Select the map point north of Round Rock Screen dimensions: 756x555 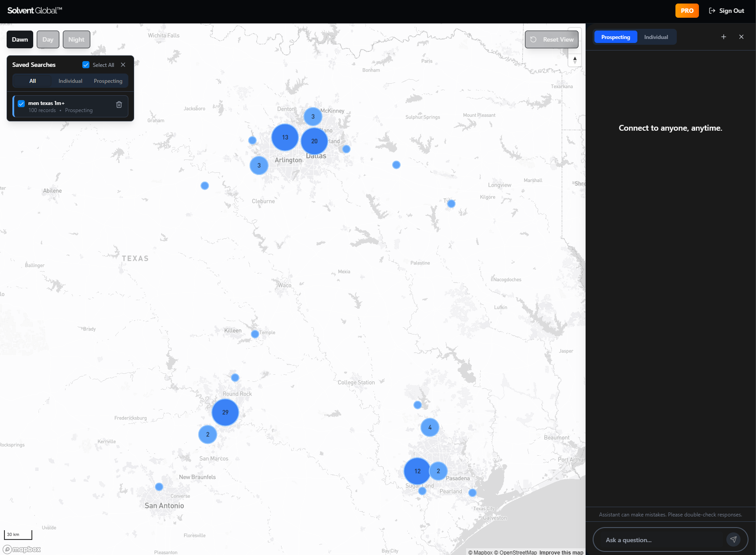[235, 378]
